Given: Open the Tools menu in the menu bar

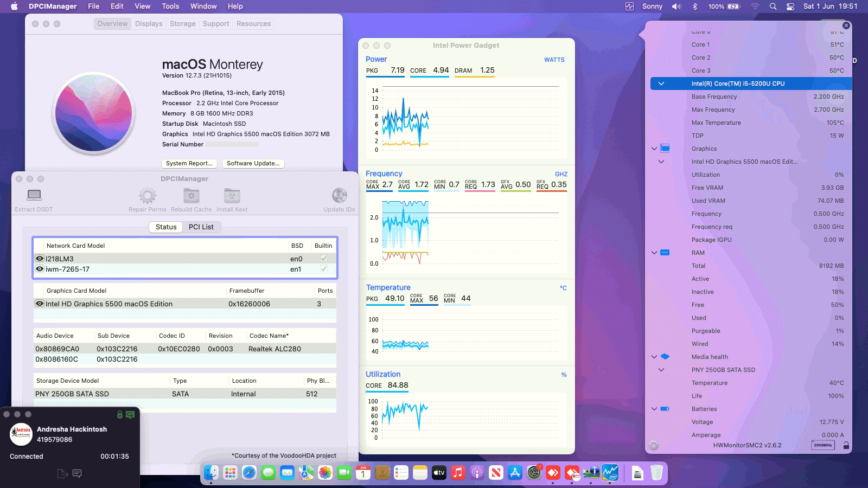Looking at the screenshot, I should pyautogui.click(x=170, y=7).
